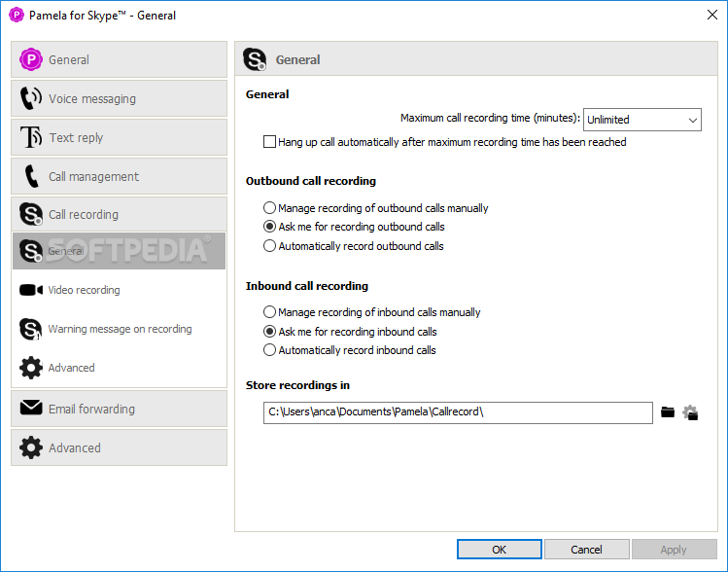728x572 pixels.
Task: Click the gear icon of Advanced sub-item
Action: click(31, 368)
